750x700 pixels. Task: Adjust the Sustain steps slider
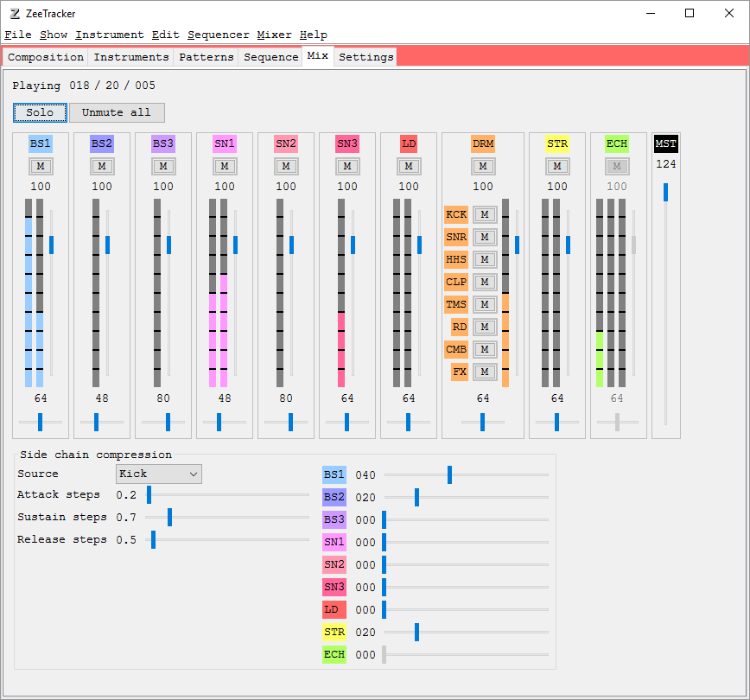(227, 518)
